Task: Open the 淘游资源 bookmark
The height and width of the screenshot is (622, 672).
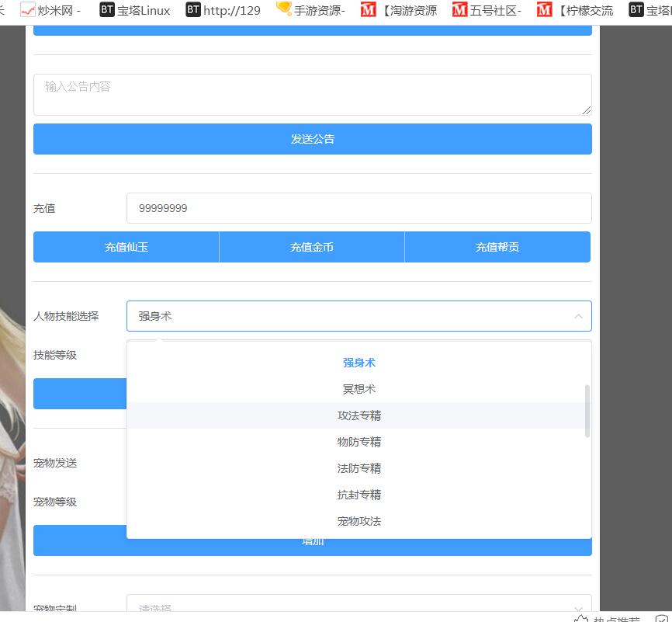Action: (399, 11)
